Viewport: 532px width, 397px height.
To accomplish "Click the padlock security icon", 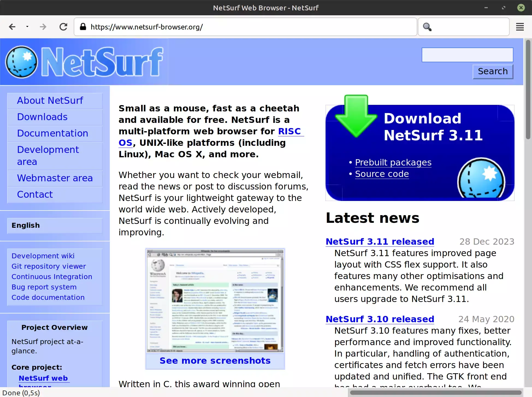I will [x=83, y=26].
